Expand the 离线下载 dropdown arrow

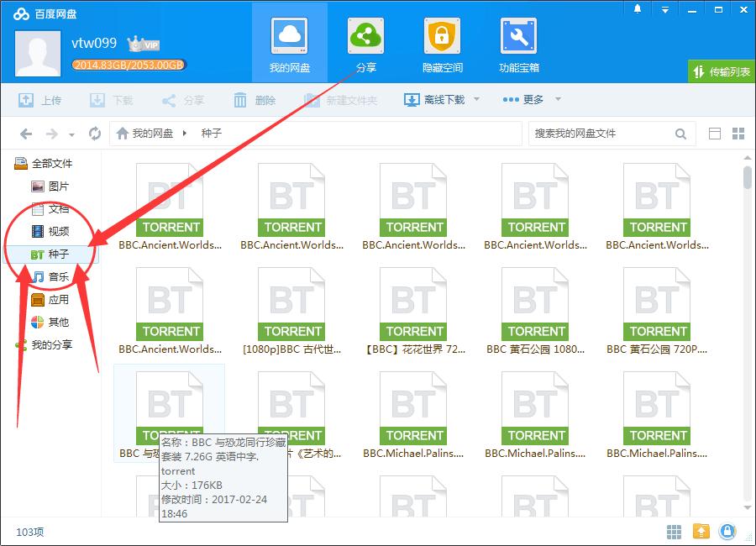pos(476,99)
